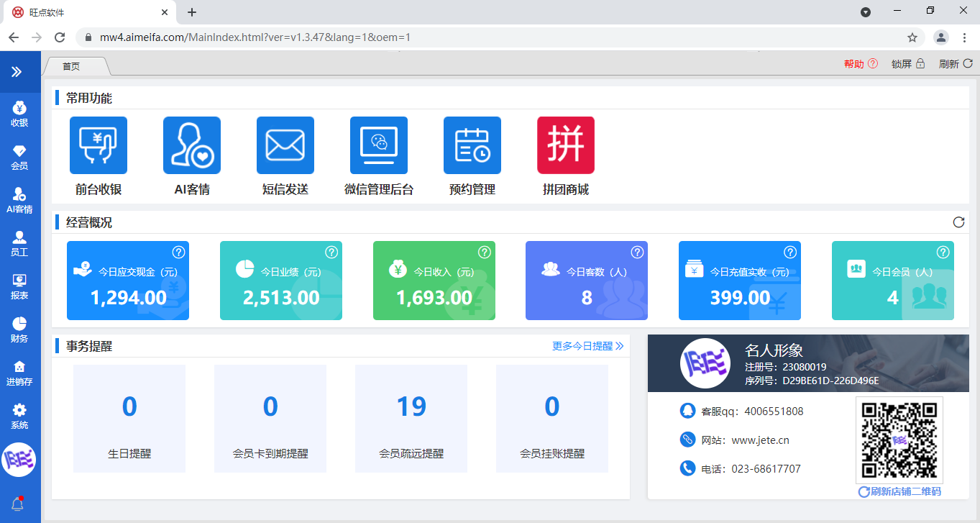Image resolution: width=980 pixels, height=523 pixels.
Task: Open 财务 in the left sidebar
Action: pos(19,331)
